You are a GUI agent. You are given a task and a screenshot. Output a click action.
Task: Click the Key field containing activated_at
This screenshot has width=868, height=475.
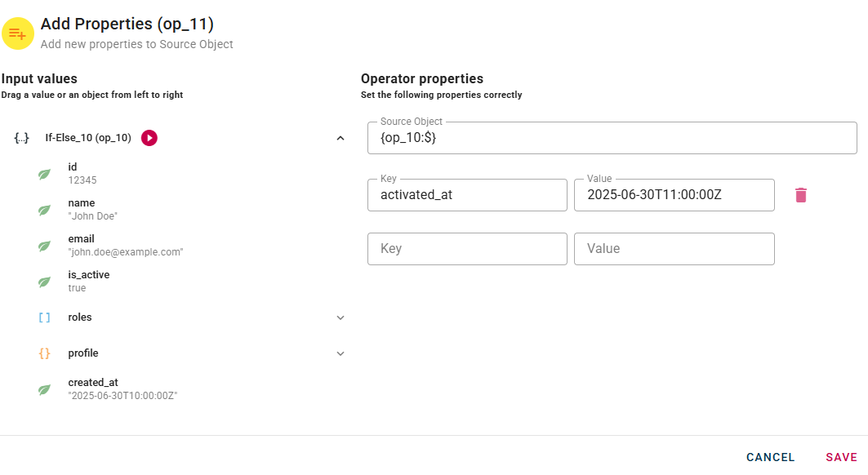467,196
